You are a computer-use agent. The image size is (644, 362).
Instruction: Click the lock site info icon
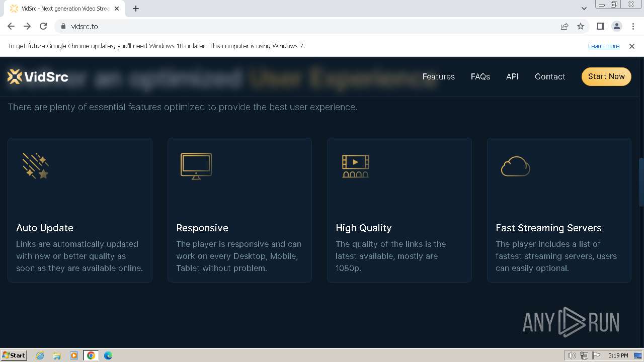tap(63, 26)
